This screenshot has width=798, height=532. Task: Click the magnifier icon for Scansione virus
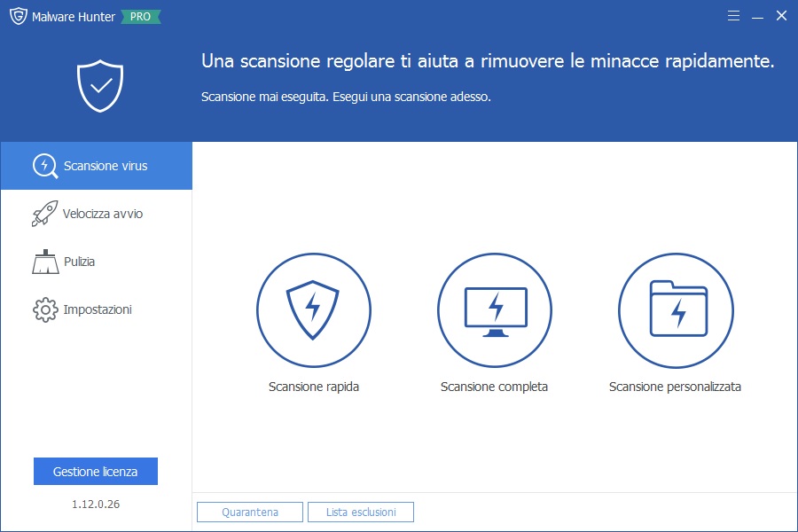pos(45,166)
